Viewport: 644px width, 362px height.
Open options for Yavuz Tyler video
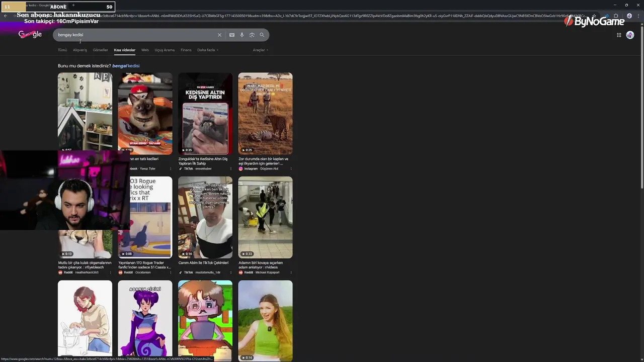(171, 168)
